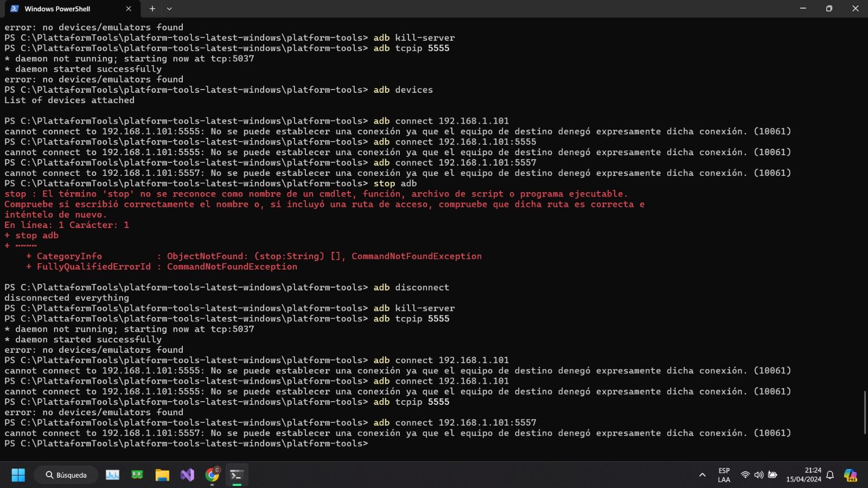Click 'List of devices attached' line
This screenshot has width=868, height=488.
(x=69, y=100)
